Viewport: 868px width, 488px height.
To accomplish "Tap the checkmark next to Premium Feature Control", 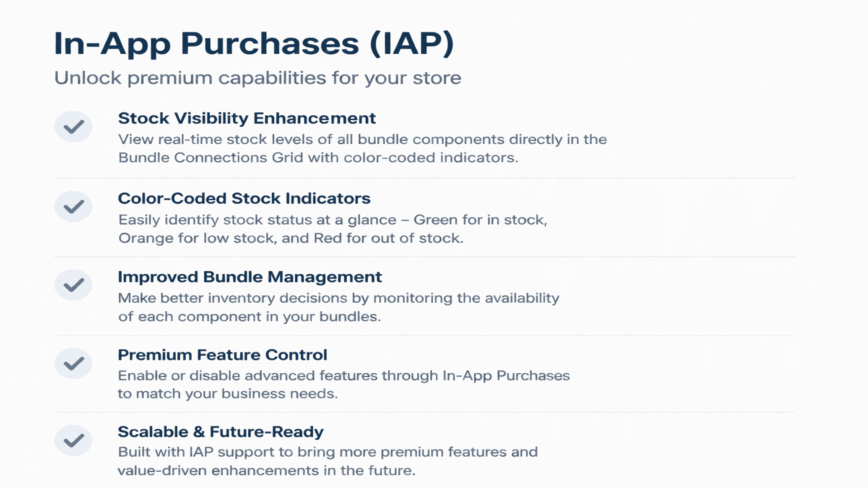I will (73, 363).
